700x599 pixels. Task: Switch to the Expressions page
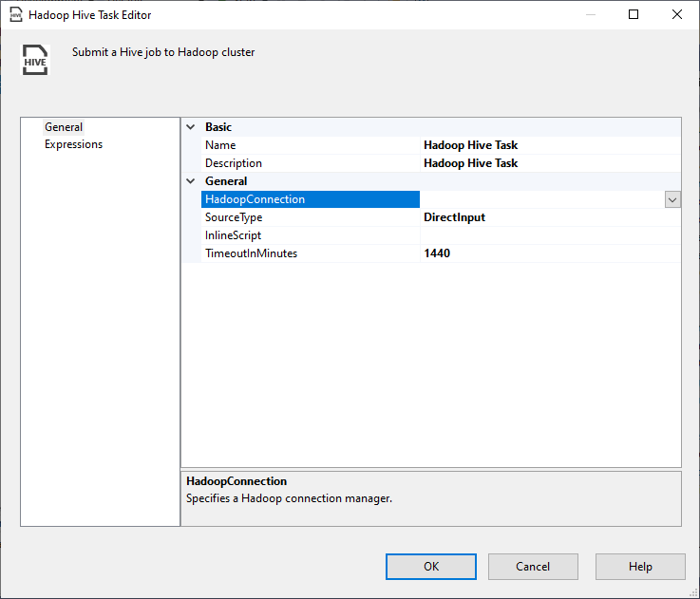click(x=73, y=144)
